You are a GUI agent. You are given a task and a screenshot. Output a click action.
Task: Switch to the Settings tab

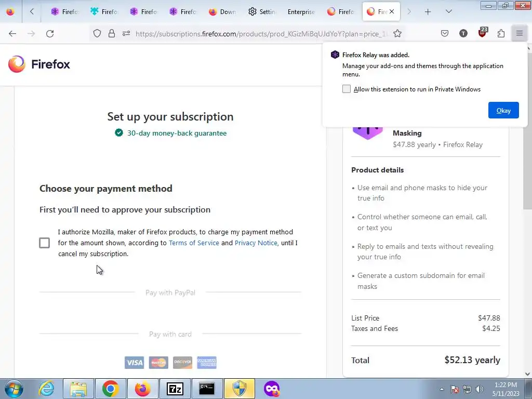point(262,11)
